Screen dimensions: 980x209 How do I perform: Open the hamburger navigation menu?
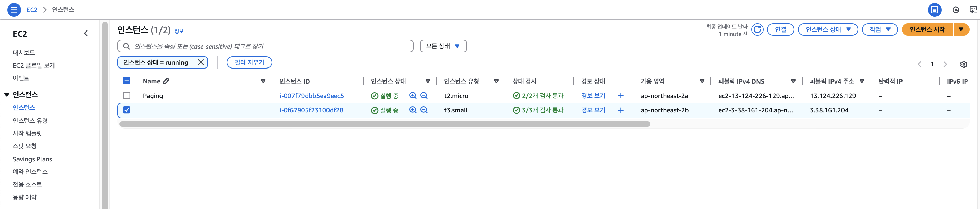pos(14,10)
